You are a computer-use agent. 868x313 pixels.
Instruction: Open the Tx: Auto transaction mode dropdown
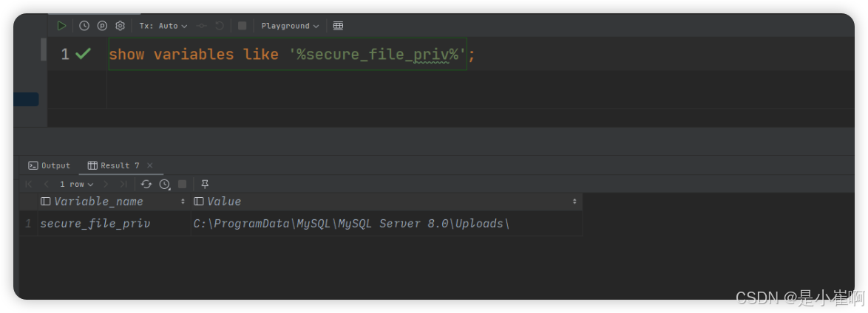tap(163, 25)
